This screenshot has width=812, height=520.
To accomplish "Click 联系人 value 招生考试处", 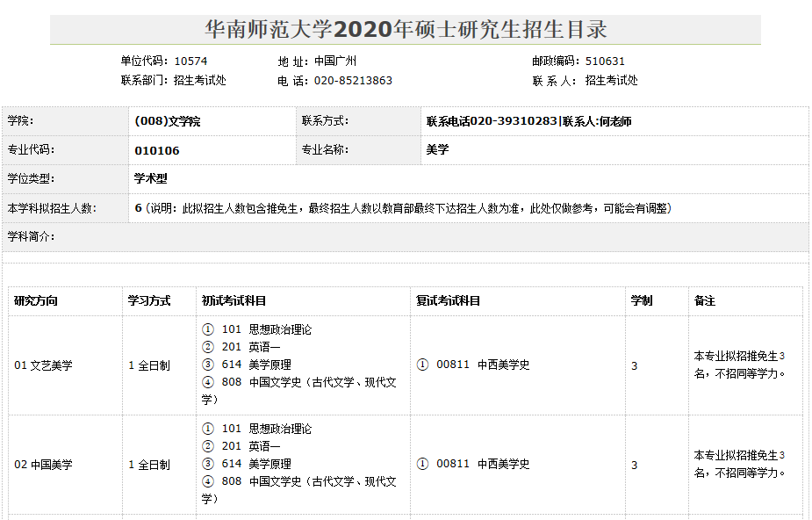I will click(611, 80).
